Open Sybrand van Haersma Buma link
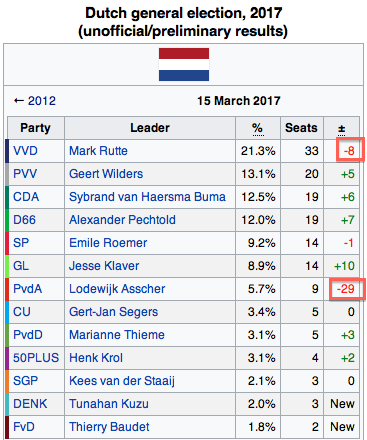Screen dimensions: 367x440 pyautogui.click(x=147, y=197)
